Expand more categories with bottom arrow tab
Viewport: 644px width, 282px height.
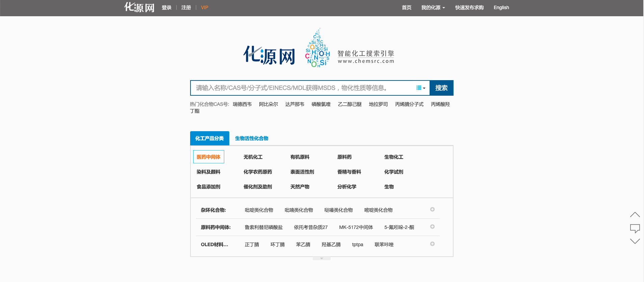321,258
